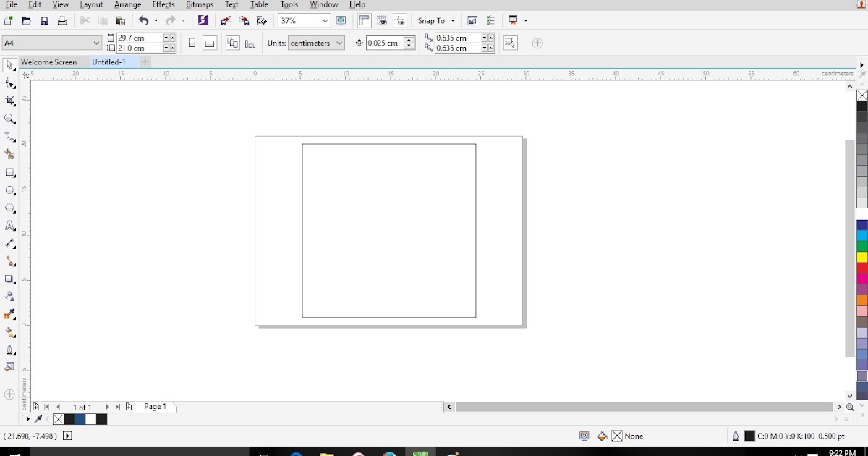Switch to the Welcome Screen tab
The image size is (868, 456).
pos(49,62)
